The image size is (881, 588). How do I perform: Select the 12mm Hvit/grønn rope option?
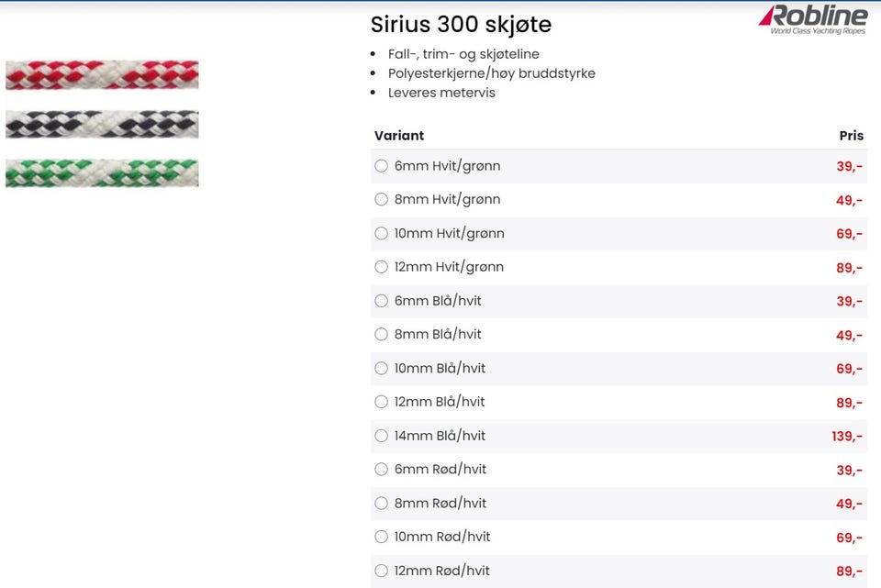pyautogui.click(x=382, y=267)
